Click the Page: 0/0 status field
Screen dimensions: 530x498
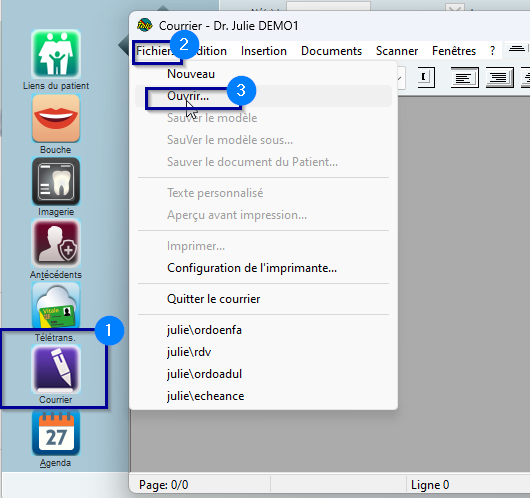[x=201, y=485]
